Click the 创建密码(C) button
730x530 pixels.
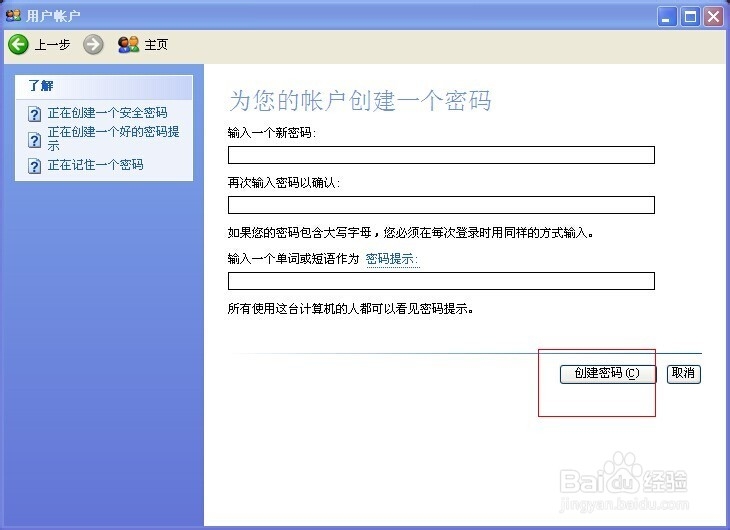[608, 374]
